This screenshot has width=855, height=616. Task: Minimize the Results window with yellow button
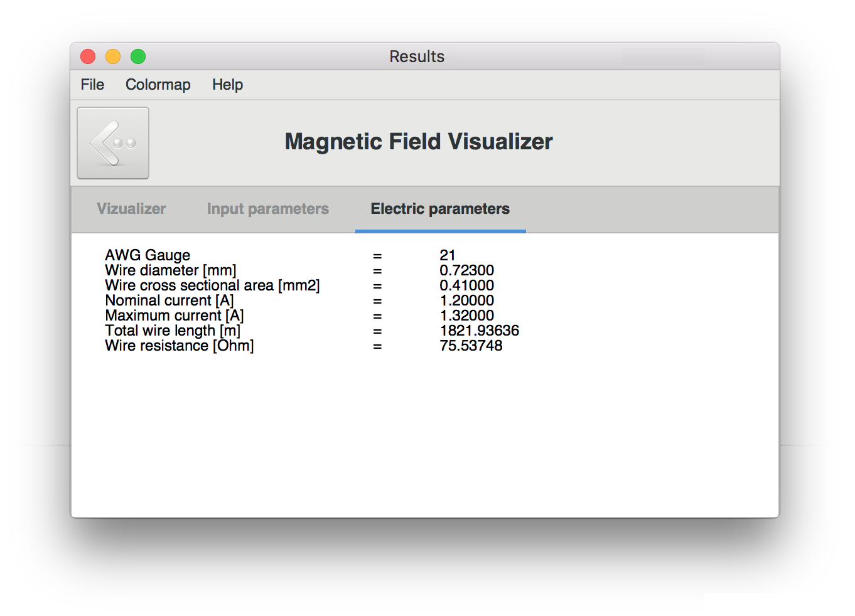coord(113,56)
